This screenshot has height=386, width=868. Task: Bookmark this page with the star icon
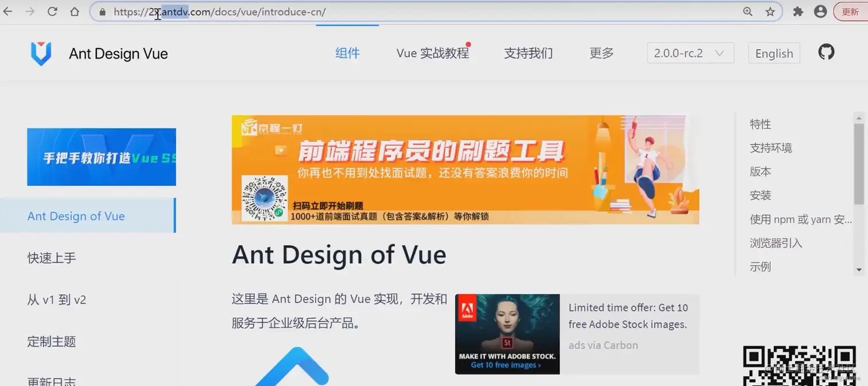(770, 11)
